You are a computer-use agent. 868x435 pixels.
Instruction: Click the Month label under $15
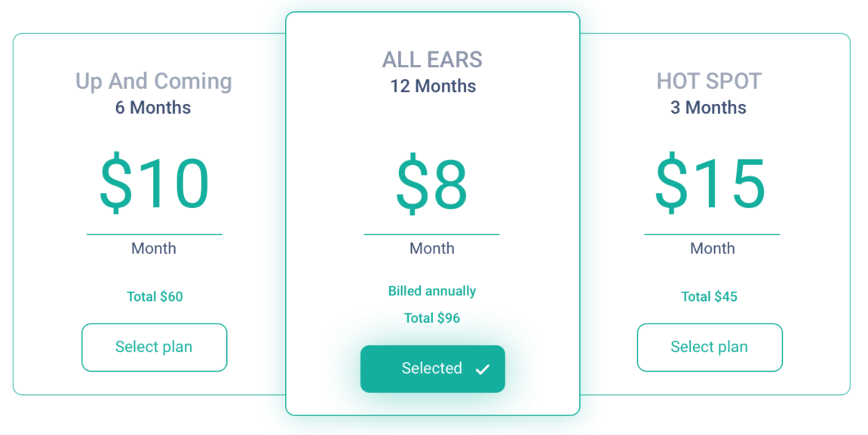(x=713, y=248)
